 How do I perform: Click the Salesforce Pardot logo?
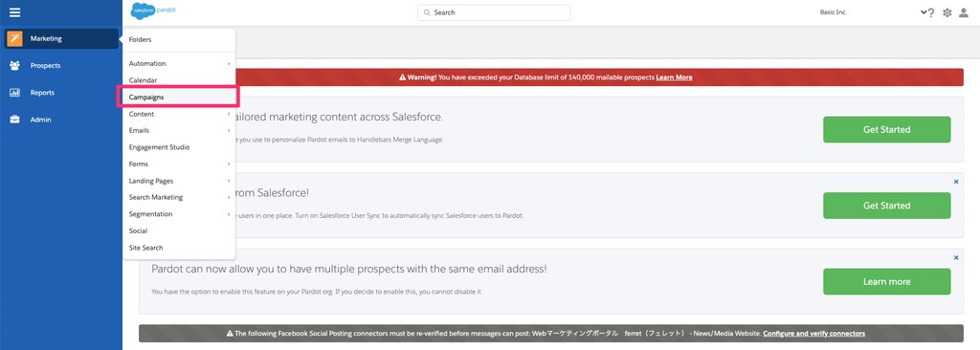coord(153,11)
